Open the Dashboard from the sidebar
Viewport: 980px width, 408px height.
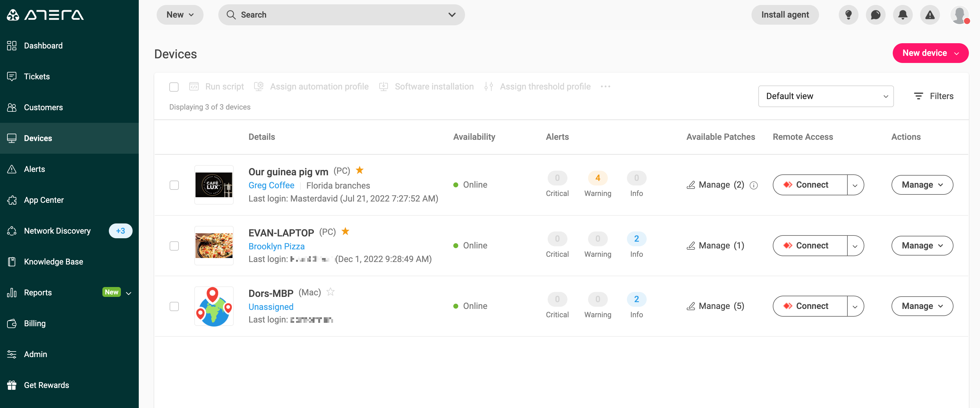(x=43, y=45)
